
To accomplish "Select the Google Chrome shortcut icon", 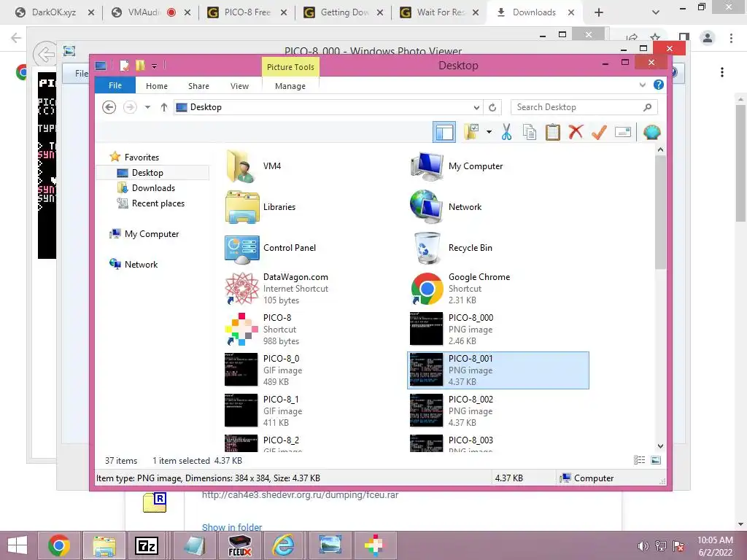I will click(x=427, y=289).
